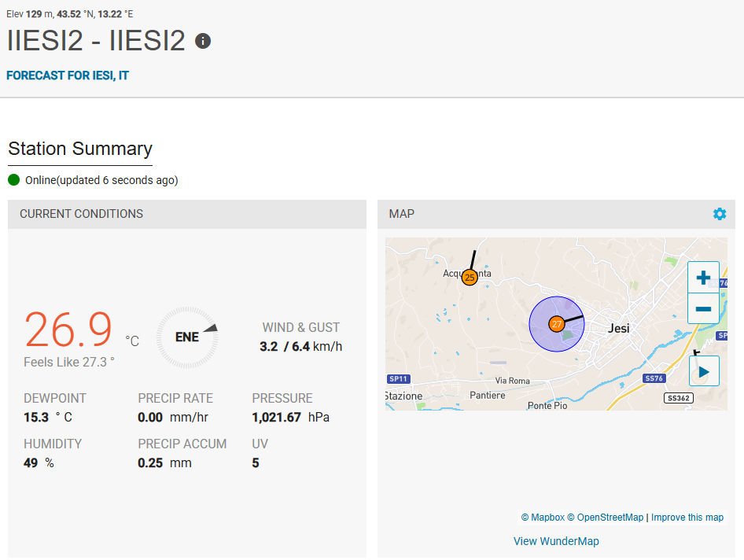Open map settings gear icon

[720, 214]
